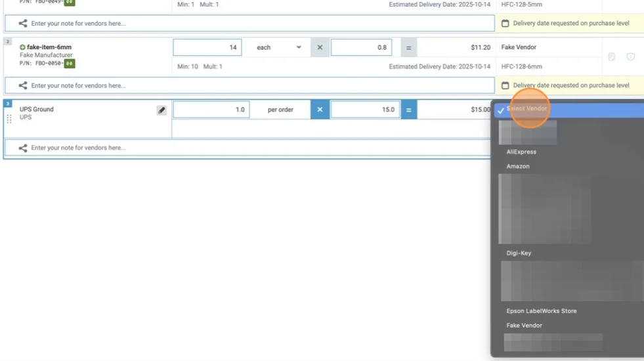Click the quantity field showing 14
The image size is (644, 361).
tap(207, 47)
